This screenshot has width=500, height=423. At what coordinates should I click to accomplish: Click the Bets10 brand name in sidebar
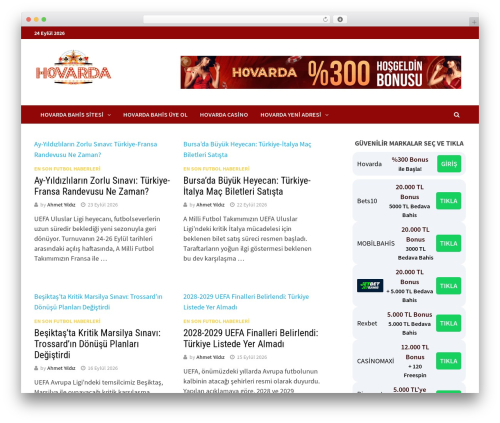click(367, 201)
